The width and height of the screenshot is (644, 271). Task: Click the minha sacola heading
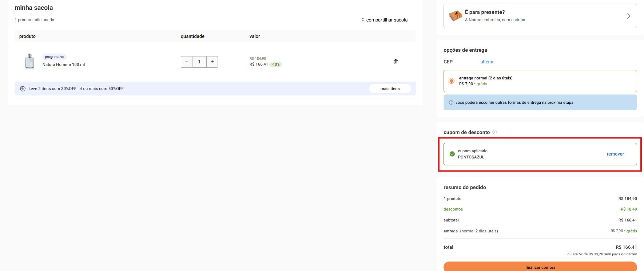(33, 8)
